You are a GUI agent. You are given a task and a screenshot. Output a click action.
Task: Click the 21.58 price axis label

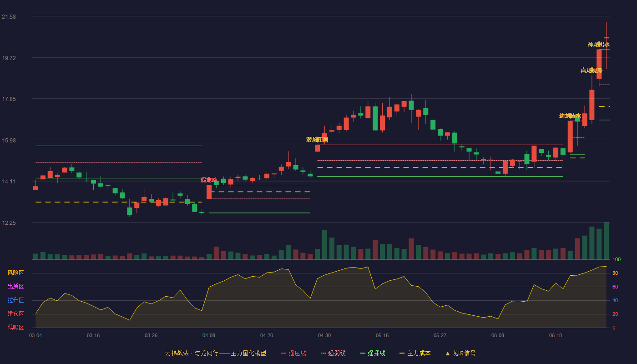9,17
